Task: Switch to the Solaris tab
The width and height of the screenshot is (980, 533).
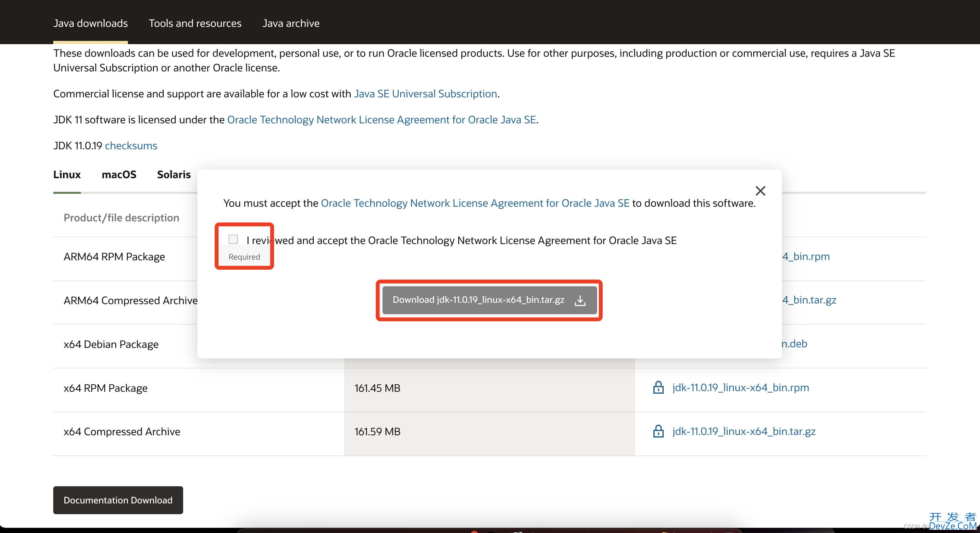Action: [x=174, y=175]
